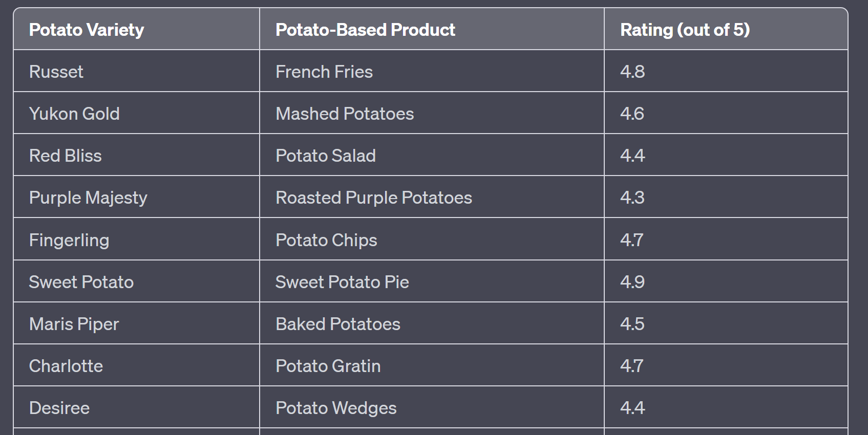
Task: Click the Potato Salad cell
Action: click(x=326, y=156)
